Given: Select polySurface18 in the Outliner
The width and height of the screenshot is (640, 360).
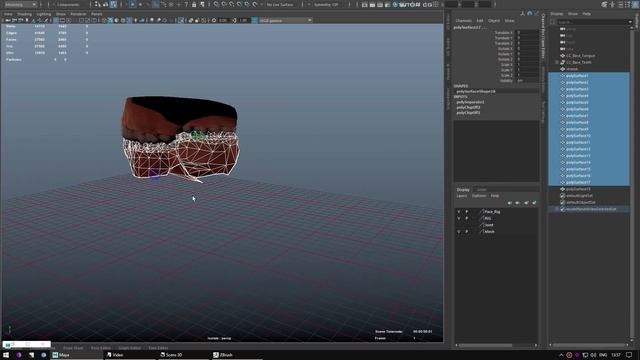Looking at the screenshot, I should coord(578,189).
